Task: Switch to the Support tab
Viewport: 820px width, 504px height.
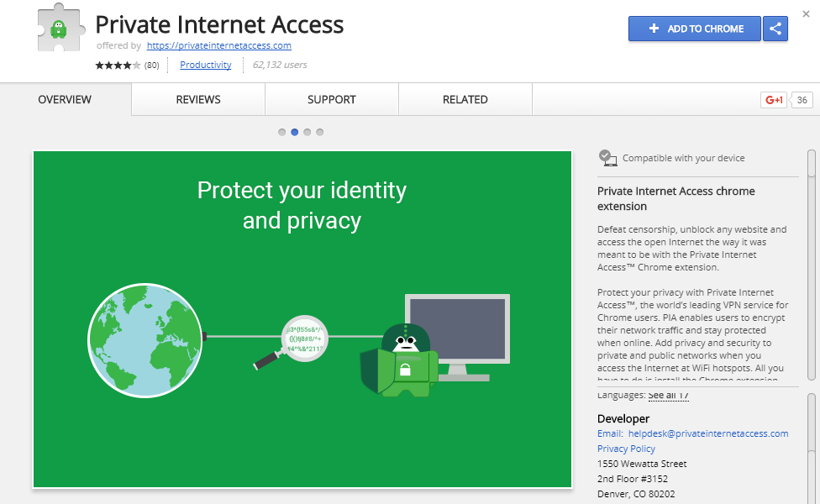Action: (332, 99)
